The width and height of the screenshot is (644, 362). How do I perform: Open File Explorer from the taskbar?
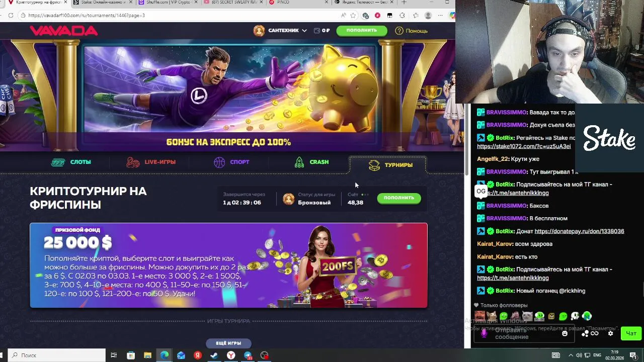[x=147, y=355]
